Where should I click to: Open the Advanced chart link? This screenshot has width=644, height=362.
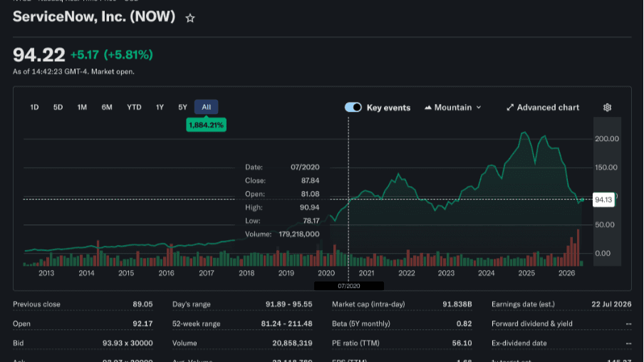point(543,107)
